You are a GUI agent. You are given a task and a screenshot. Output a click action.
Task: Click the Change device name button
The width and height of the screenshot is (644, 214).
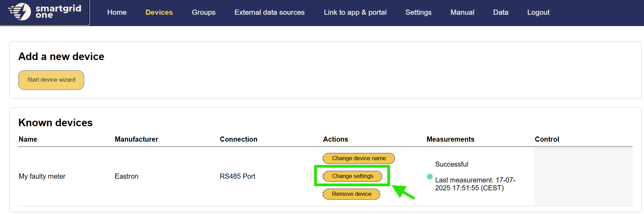click(x=359, y=158)
